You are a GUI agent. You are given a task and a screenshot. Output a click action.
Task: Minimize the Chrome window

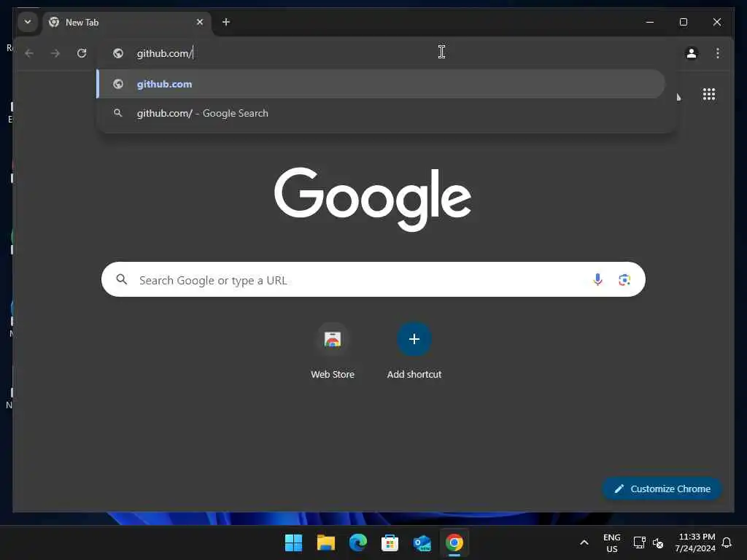(649, 22)
